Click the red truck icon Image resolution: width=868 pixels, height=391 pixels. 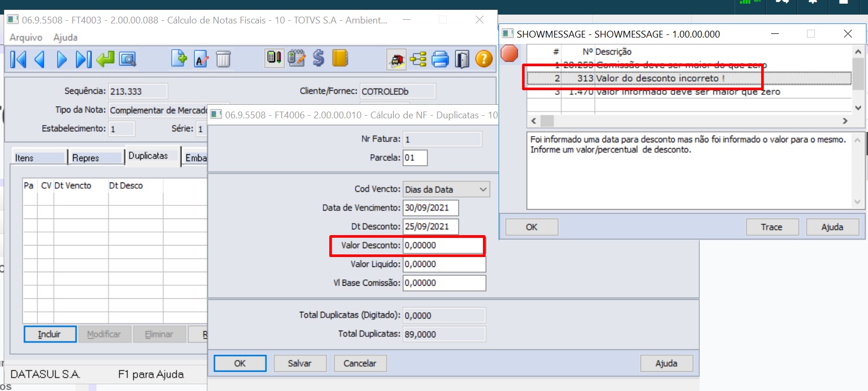396,59
